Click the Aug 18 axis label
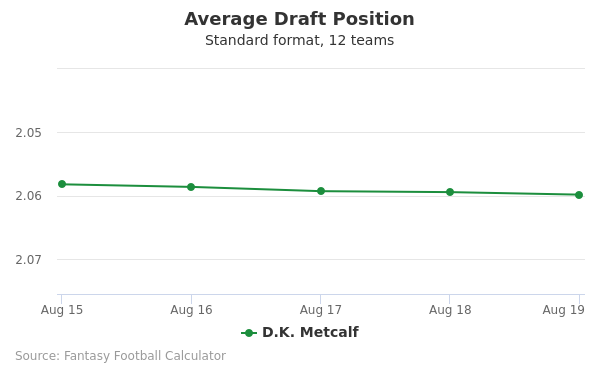 click(450, 310)
